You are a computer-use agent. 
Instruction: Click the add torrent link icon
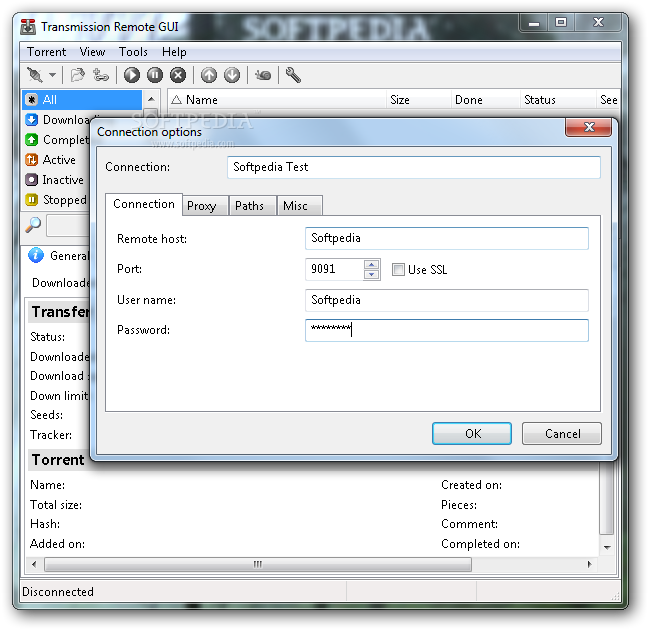(x=101, y=75)
